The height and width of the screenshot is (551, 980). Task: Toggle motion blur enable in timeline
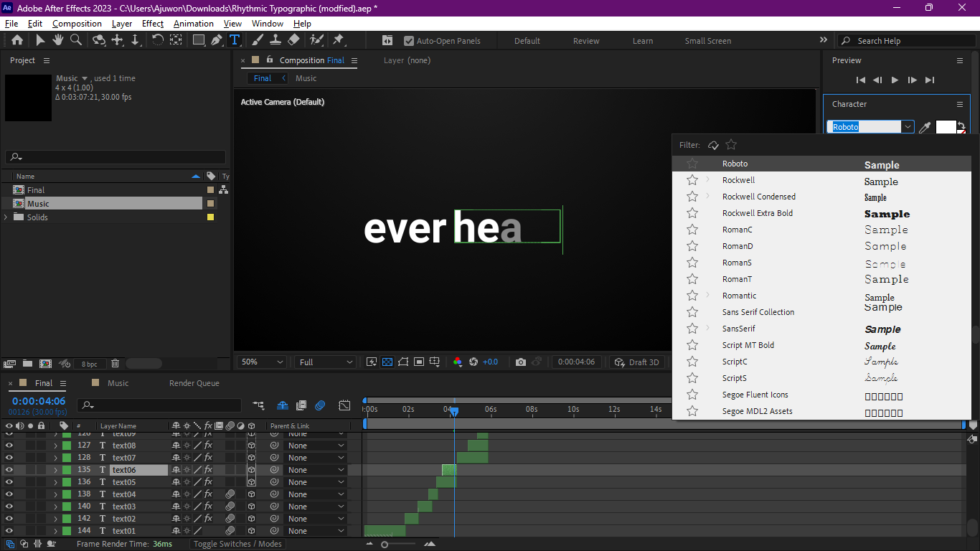[320, 405]
